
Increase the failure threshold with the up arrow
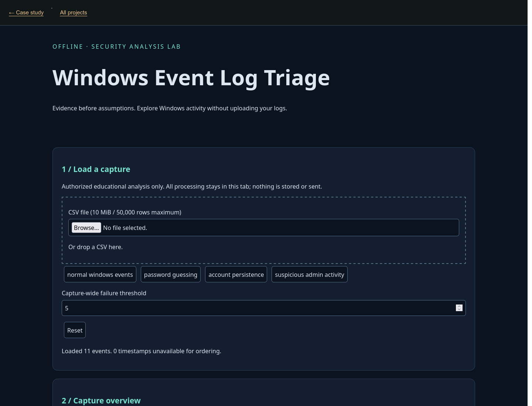click(459, 306)
